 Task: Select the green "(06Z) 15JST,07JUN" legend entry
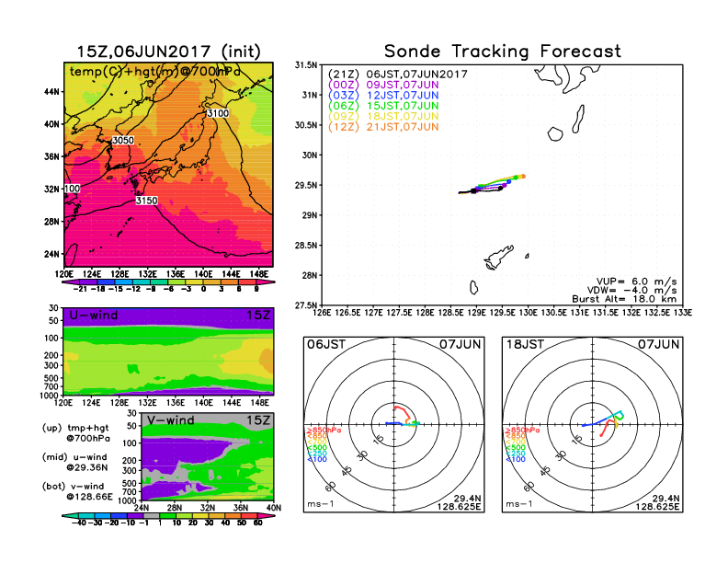(x=383, y=106)
